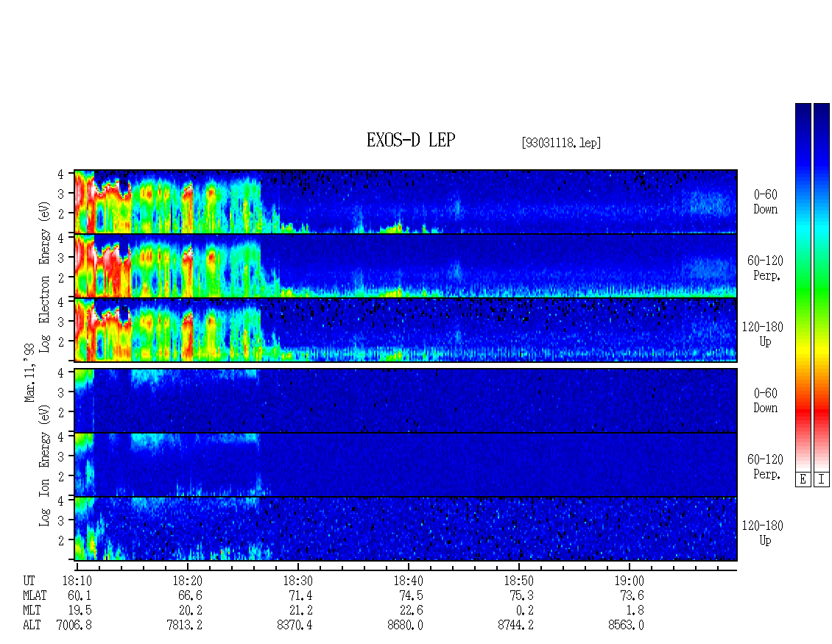Click the 18:50 UT tick label
The width and height of the screenshot is (832, 644).
(x=518, y=581)
